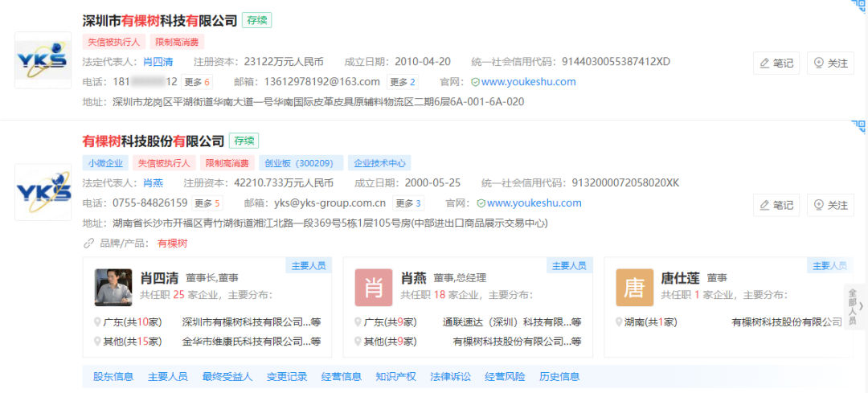Click location pin icon beside 湖南(共1家)

620,322
